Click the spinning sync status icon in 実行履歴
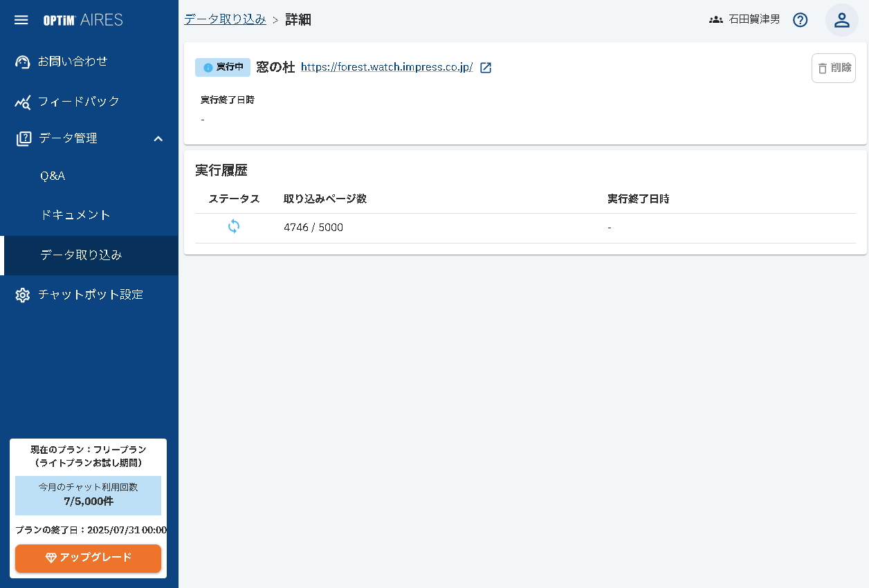869x588 pixels. click(234, 227)
